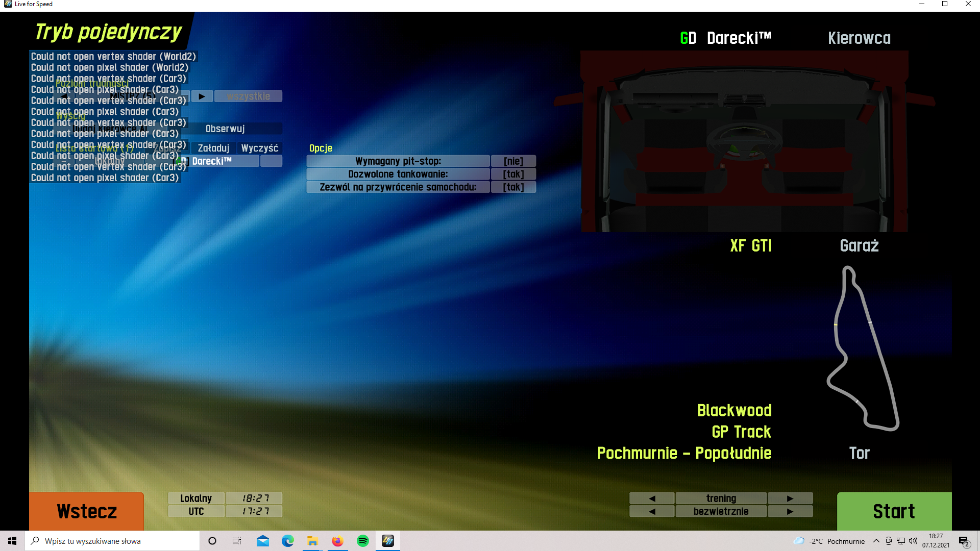Click right arrow beside trening
The width and height of the screenshot is (980, 551).
coord(790,498)
